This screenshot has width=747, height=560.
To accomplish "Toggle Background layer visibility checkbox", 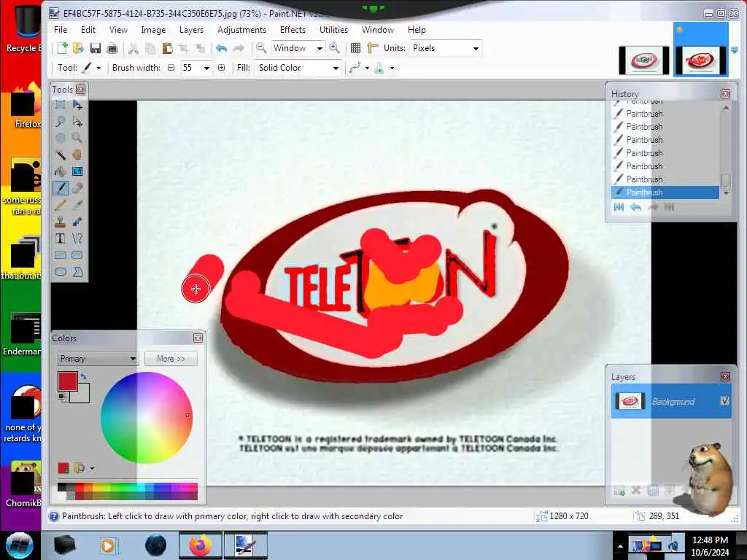I will (x=724, y=401).
